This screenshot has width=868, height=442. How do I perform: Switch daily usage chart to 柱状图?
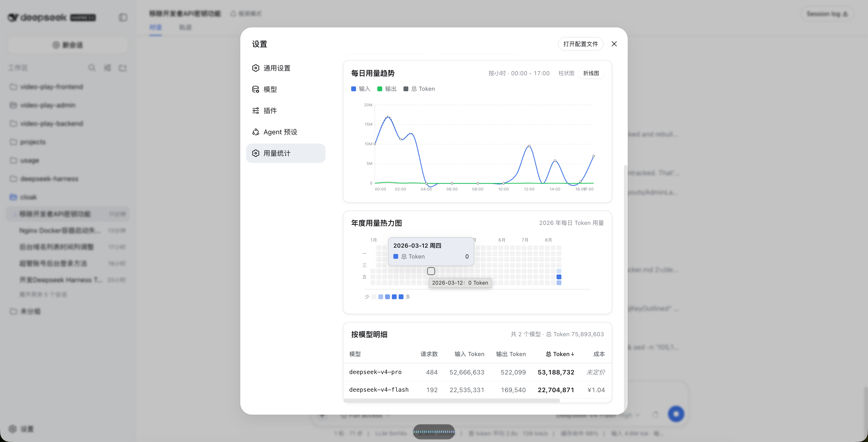click(x=566, y=73)
